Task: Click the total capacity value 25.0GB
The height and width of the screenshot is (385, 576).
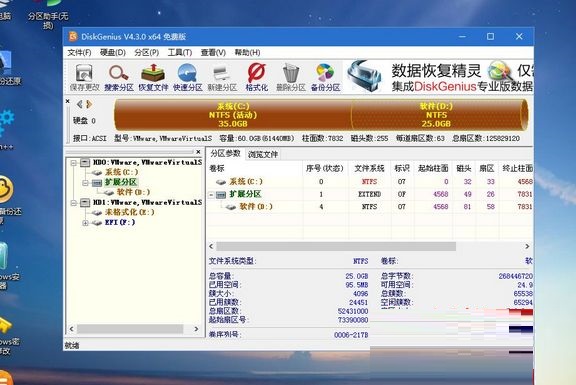Action: tap(357, 276)
